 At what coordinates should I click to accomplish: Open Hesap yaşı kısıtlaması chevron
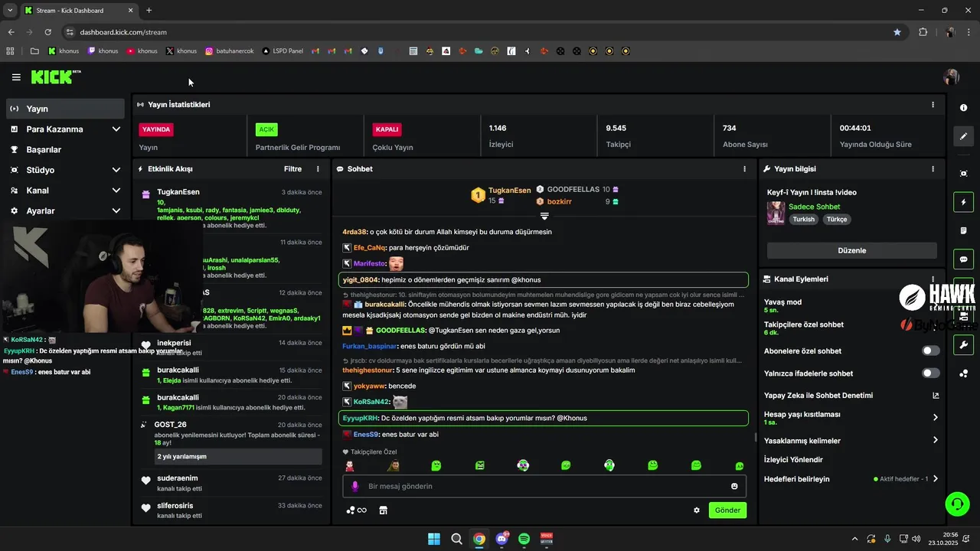click(x=935, y=417)
